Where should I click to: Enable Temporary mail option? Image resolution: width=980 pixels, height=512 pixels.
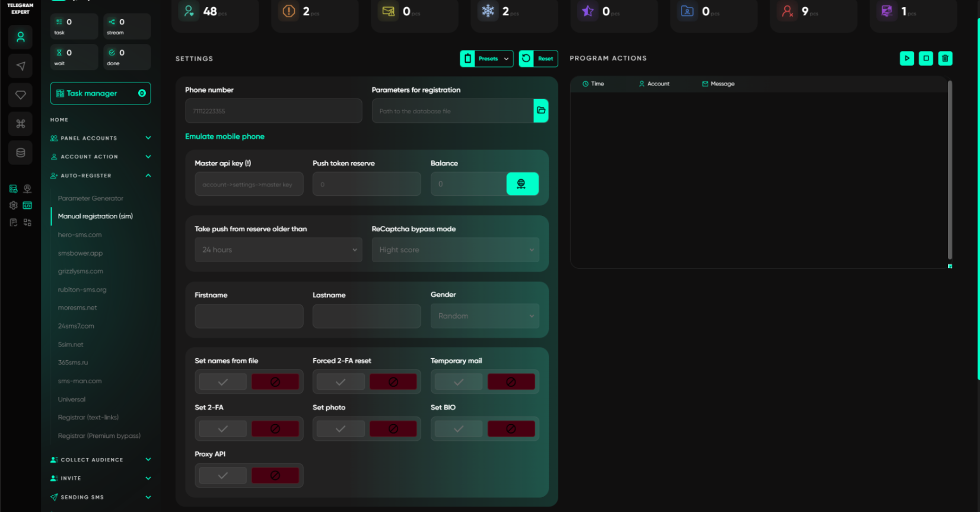(459, 382)
